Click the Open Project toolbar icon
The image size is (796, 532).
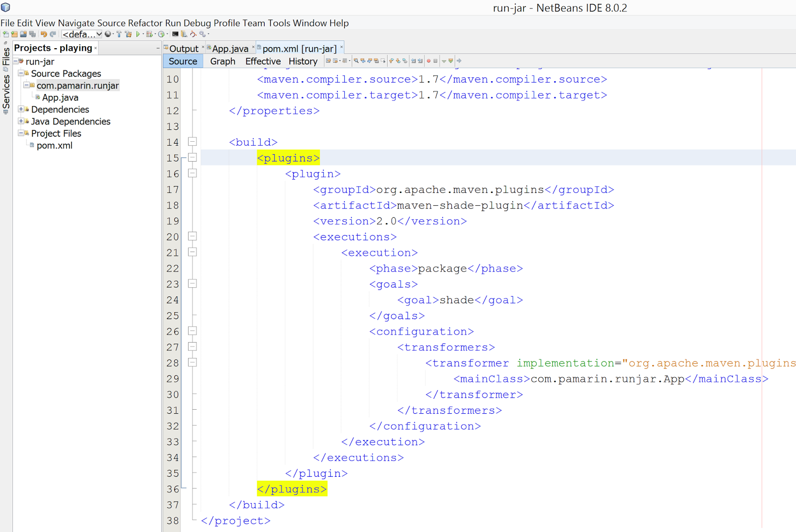(23, 34)
